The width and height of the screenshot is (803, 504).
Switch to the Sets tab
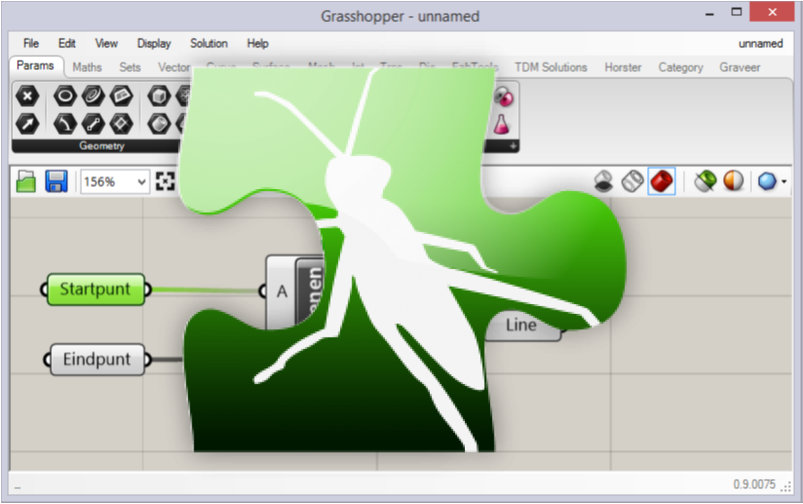pos(130,67)
